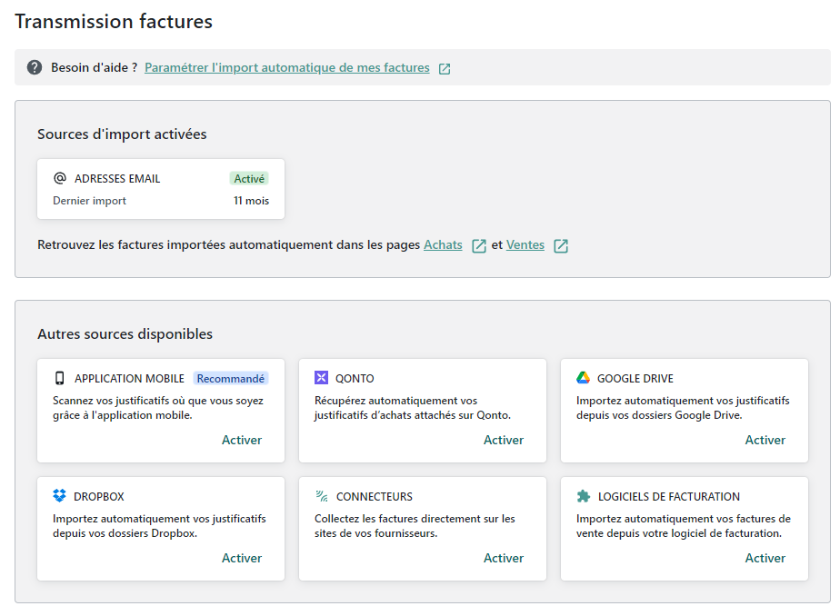
Task: Activate the Qonto import source
Action: click(x=503, y=440)
